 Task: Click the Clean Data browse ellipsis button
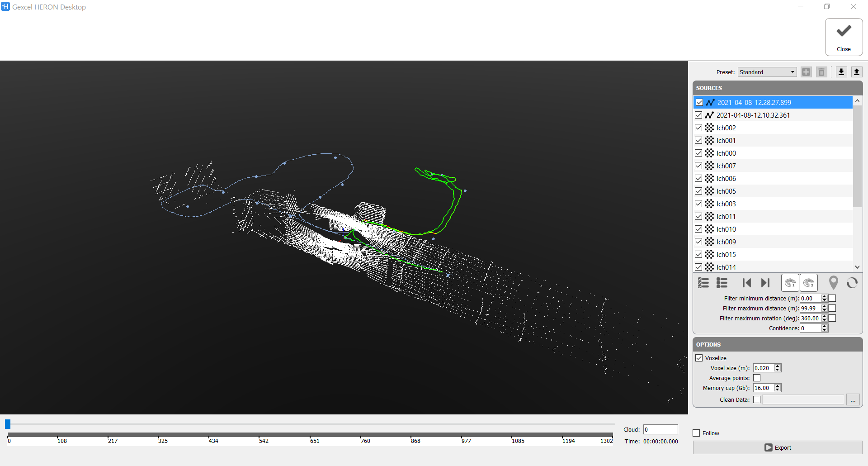[x=853, y=400]
